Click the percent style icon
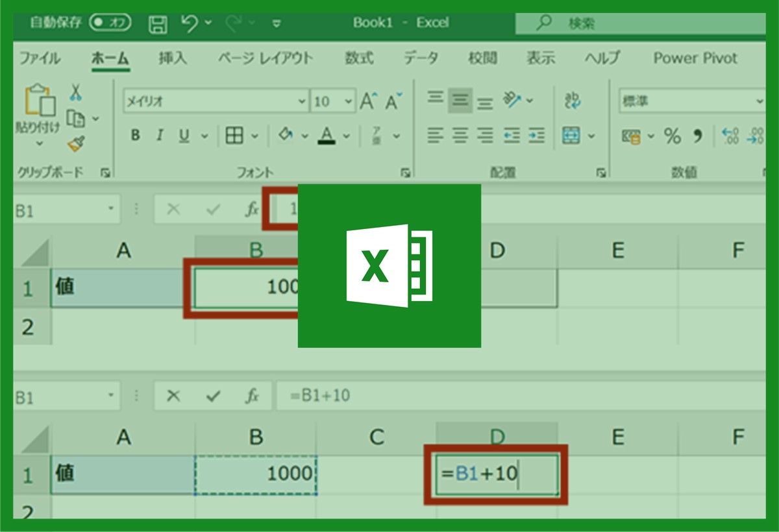Image resolution: width=779 pixels, height=532 pixels. point(672,136)
